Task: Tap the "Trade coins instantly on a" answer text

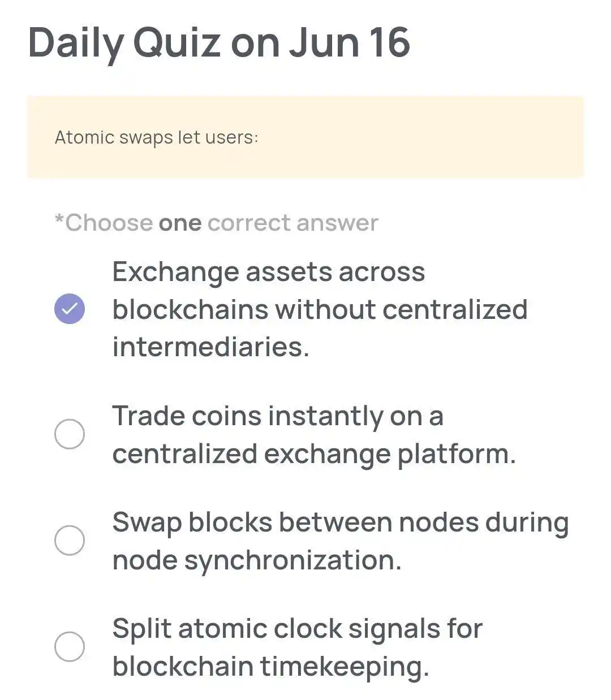Action: click(277, 417)
